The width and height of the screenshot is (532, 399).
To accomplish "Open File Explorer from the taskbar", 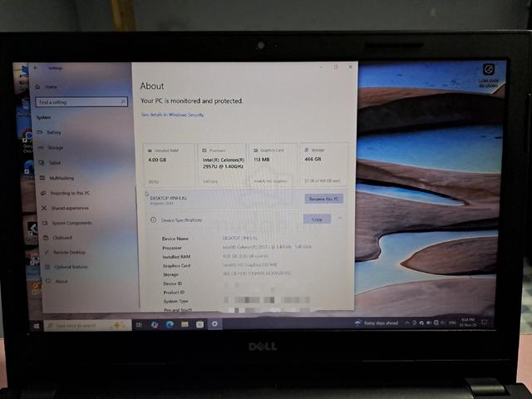I will pos(185,324).
